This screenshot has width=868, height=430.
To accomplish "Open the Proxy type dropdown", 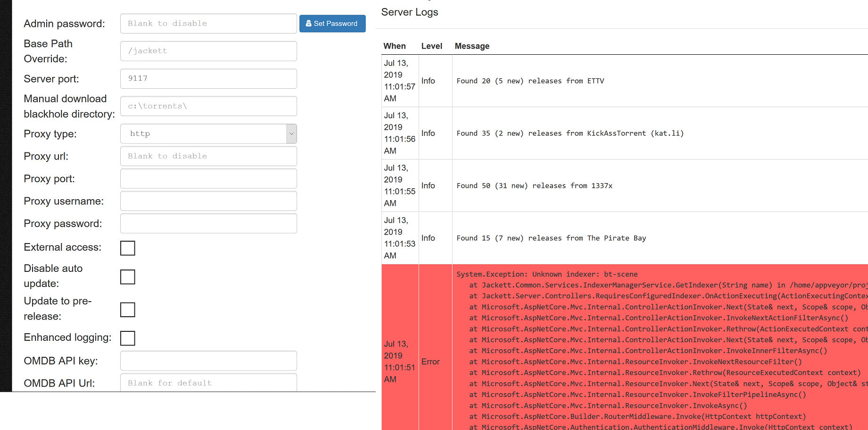I will point(291,134).
